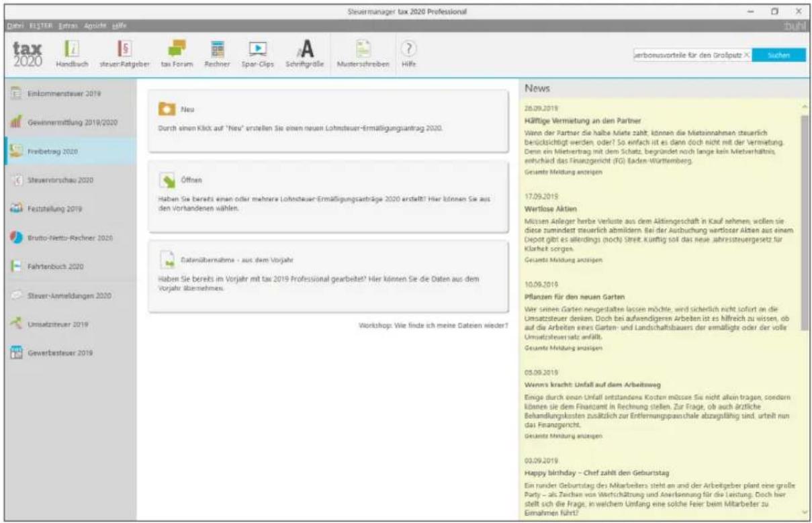Click the Suchen button
This screenshot has width=812, height=523.
779,56
